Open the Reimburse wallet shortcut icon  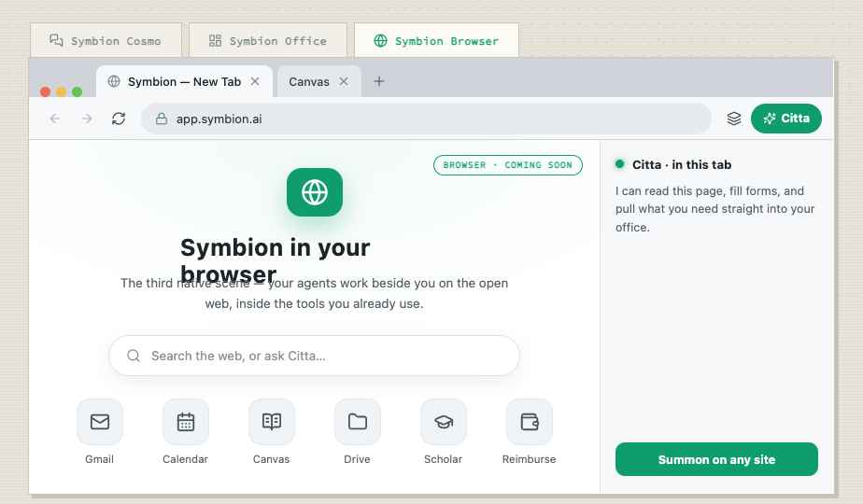point(529,422)
